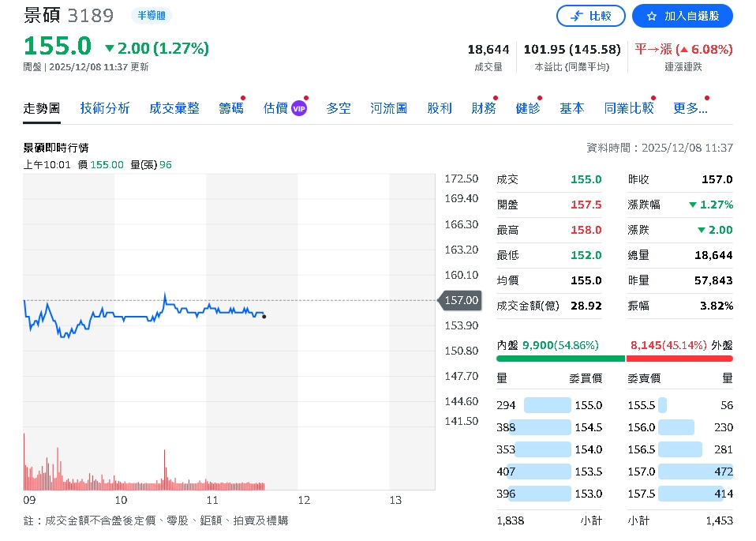Click the 155.0 best bid price bar
756x541 pixels.
pos(547,405)
